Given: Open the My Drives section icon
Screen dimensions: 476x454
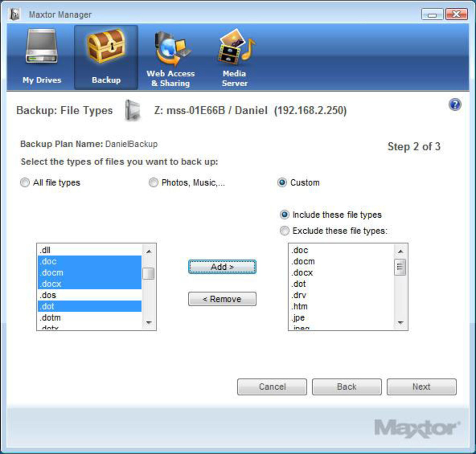Looking at the screenshot, I should point(42,46).
